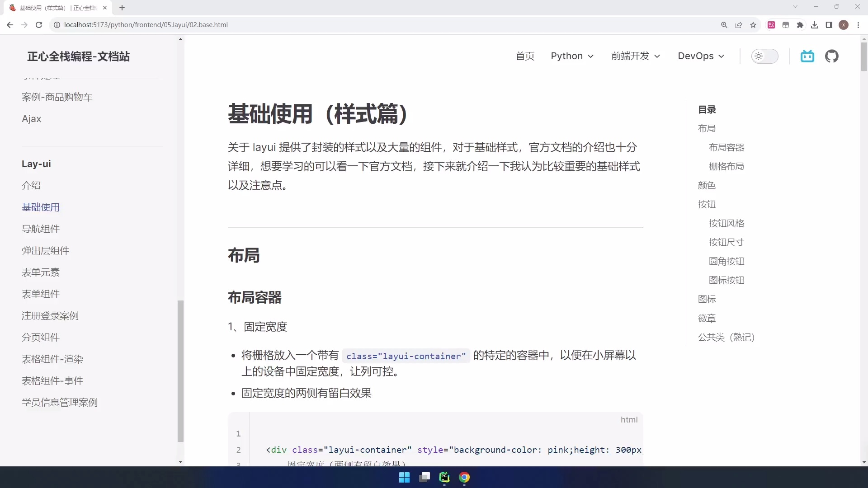Open the Bilibili icon link
This screenshot has height=488, width=868.
pyautogui.click(x=807, y=56)
